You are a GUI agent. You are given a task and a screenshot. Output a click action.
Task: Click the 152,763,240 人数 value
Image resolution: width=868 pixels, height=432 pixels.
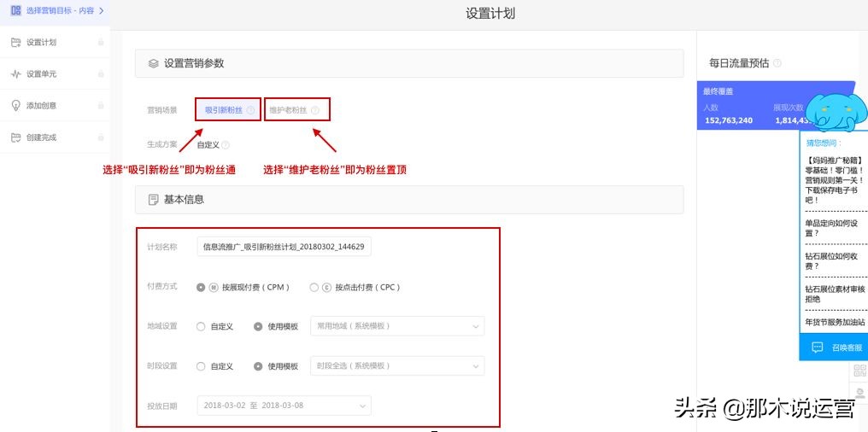[x=729, y=120]
